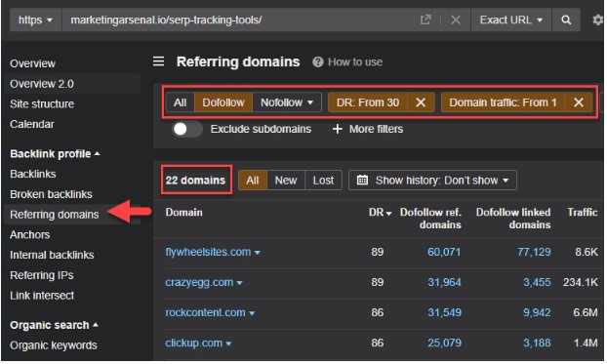Open URL in new tab icon
This screenshot has width=607, height=364.
[x=425, y=20]
